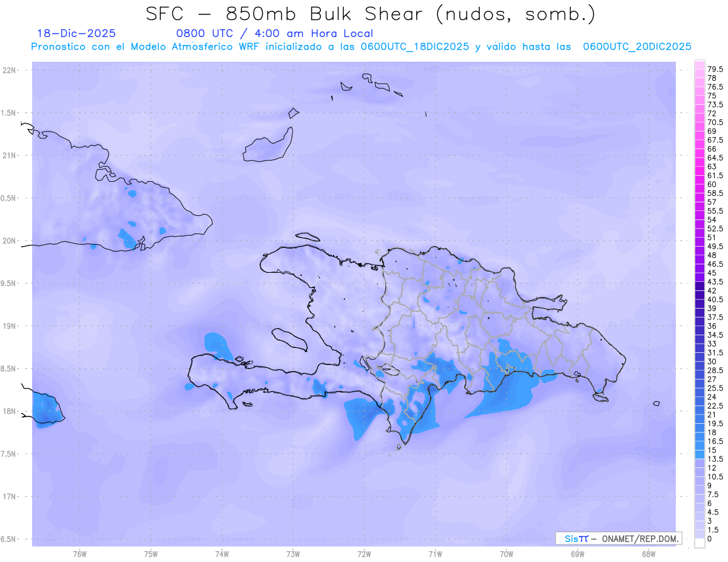Click the "68W" longitude axis label

point(649,554)
